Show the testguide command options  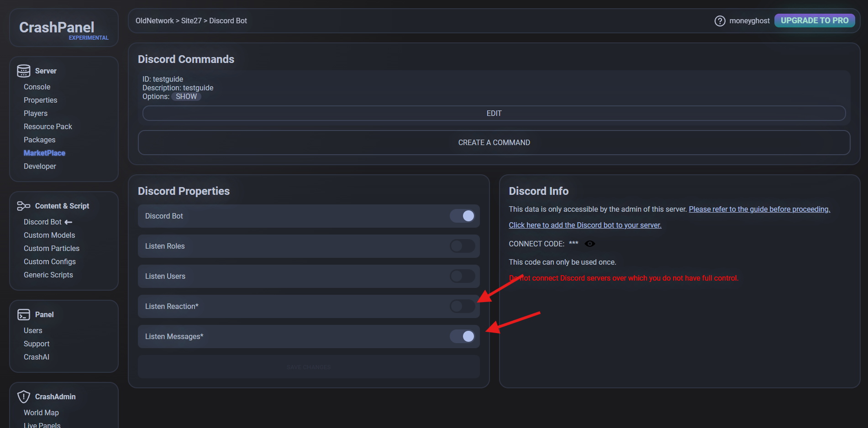coord(186,97)
